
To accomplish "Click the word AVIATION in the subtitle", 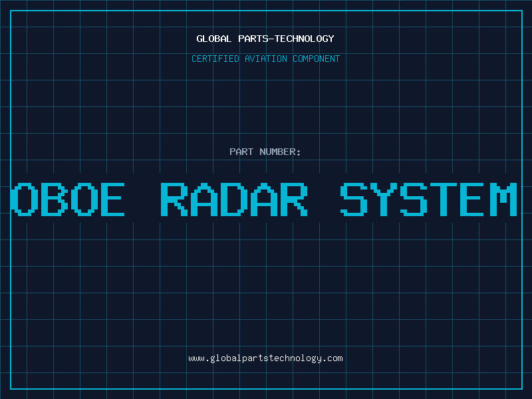I will pyautogui.click(x=266, y=59).
